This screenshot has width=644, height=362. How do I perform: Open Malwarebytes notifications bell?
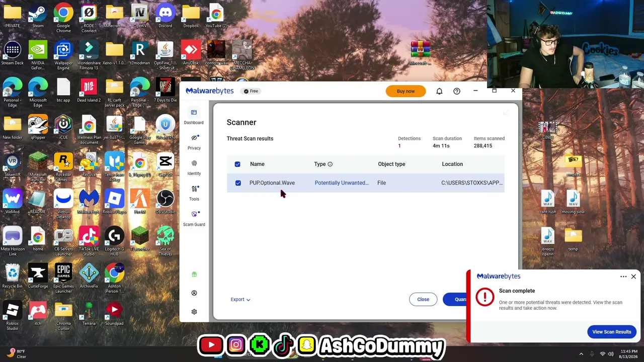(x=439, y=91)
